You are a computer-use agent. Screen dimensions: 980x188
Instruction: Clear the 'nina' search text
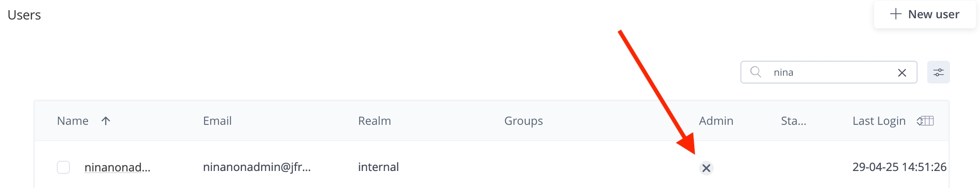coord(902,73)
